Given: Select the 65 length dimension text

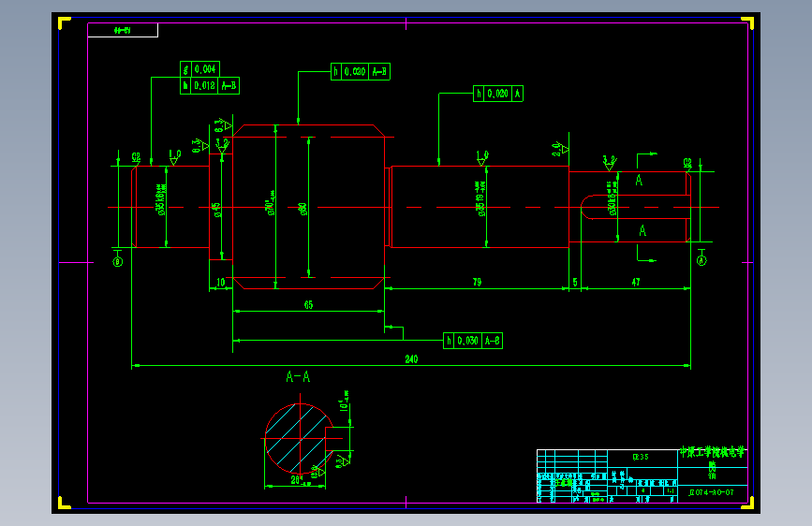Looking at the screenshot, I should coord(309,304).
